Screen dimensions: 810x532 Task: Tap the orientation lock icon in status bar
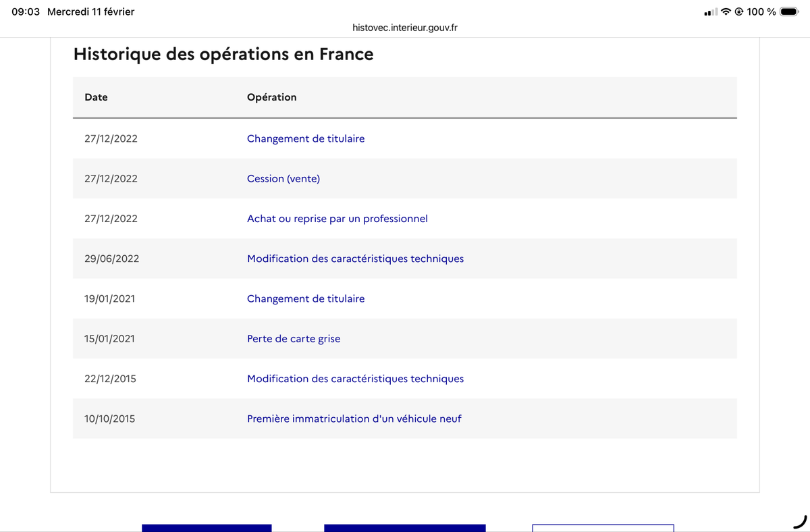pos(739,11)
